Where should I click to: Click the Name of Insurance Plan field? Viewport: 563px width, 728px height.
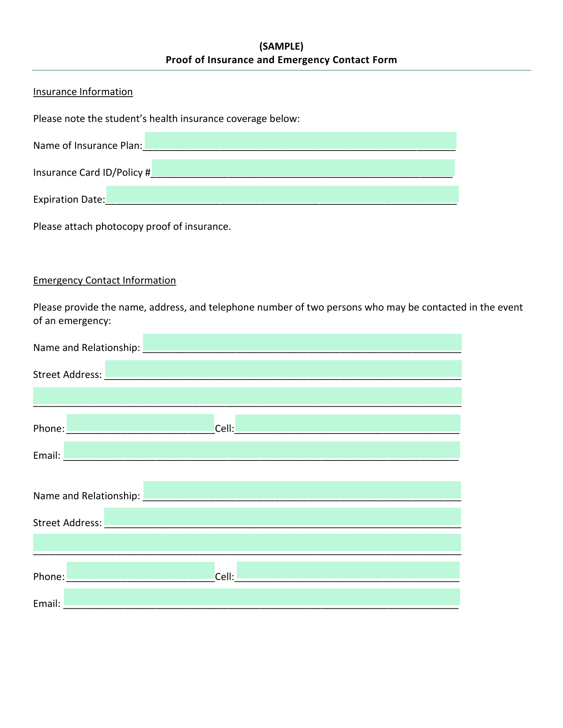click(x=300, y=140)
